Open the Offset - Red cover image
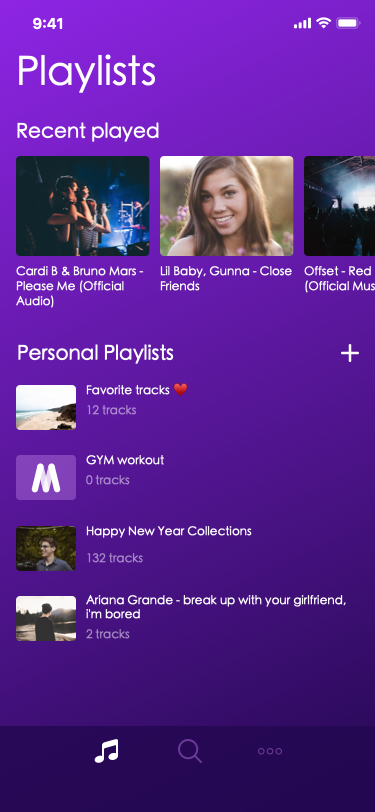This screenshot has height=812, width=375. tap(339, 206)
